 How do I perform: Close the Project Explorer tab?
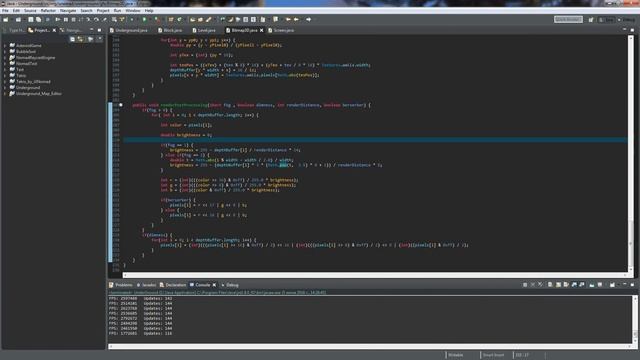[x=54, y=30]
